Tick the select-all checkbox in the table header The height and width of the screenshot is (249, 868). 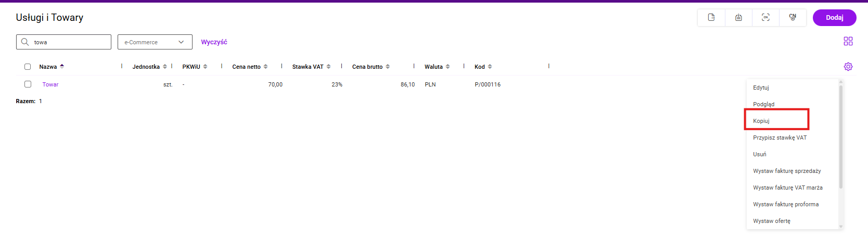28,67
